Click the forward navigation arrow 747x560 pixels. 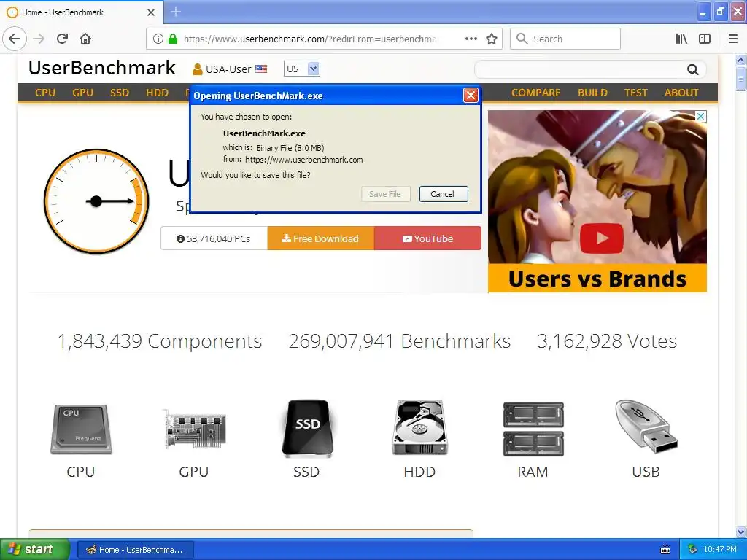click(39, 39)
